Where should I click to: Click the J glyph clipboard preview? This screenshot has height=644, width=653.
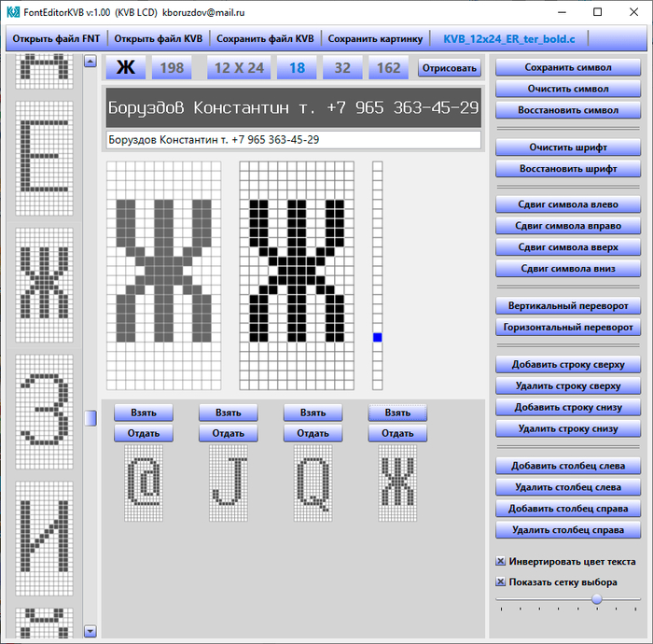pyautogui.click(x=229, y=483)
